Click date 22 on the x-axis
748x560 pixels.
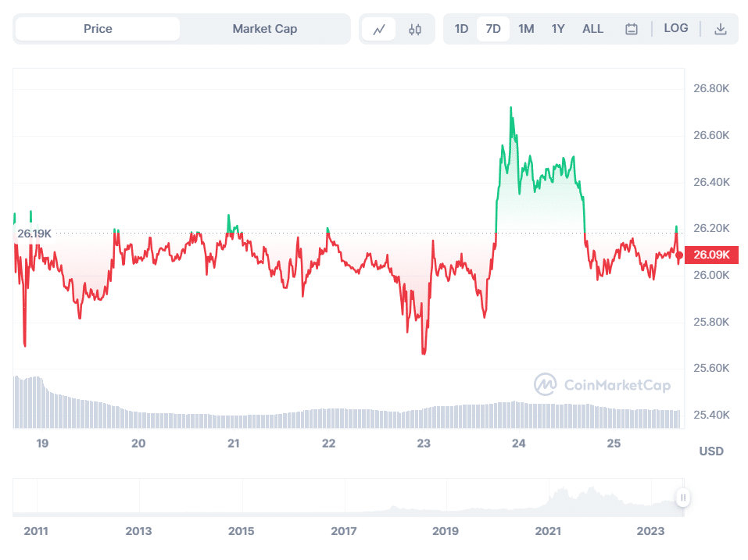pyautogui.click(x=329, y=444)
